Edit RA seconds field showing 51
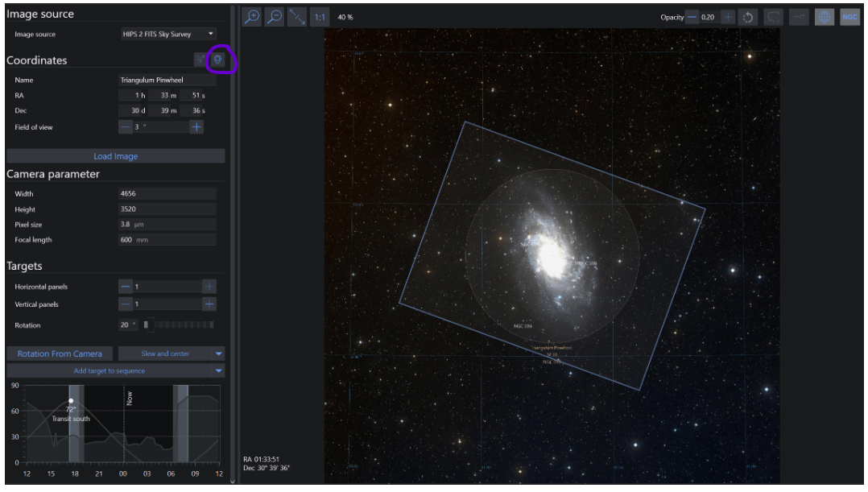Viewport: 868px width, 492px height. tap(194, 95)
